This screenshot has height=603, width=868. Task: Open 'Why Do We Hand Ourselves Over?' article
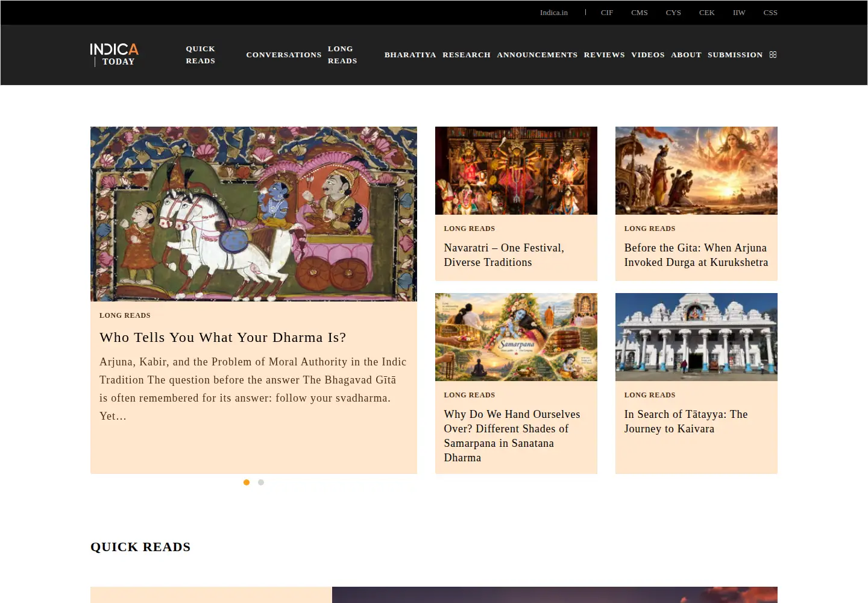(x=512, y=436)
